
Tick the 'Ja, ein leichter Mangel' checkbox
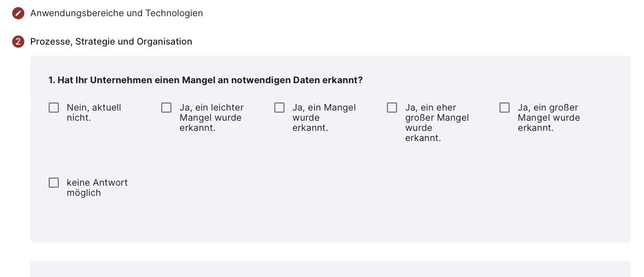pyautogui.click(x=166, y=108)
